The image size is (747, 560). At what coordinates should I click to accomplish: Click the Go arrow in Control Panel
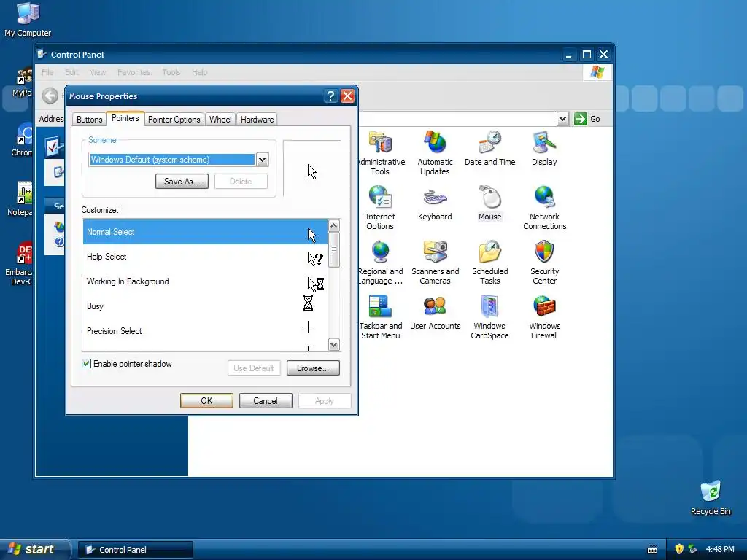pyautogui.click(x=580, y=119)
